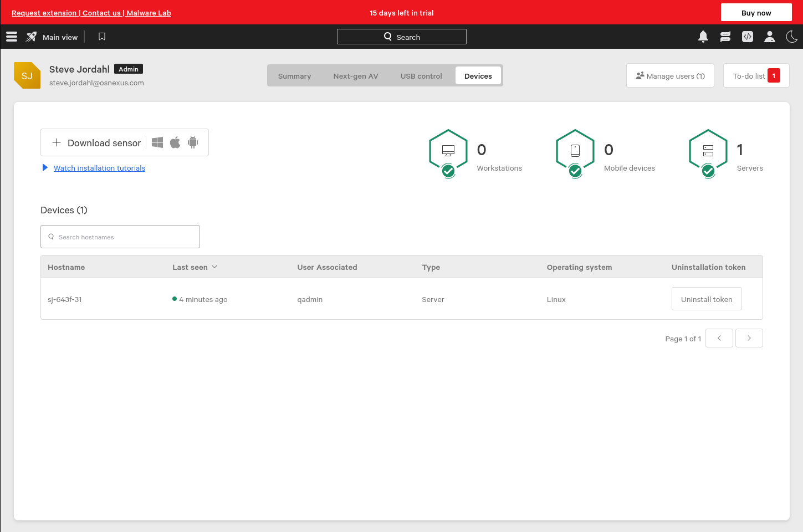Download the Apple macOS sensor

pos(175,142)
